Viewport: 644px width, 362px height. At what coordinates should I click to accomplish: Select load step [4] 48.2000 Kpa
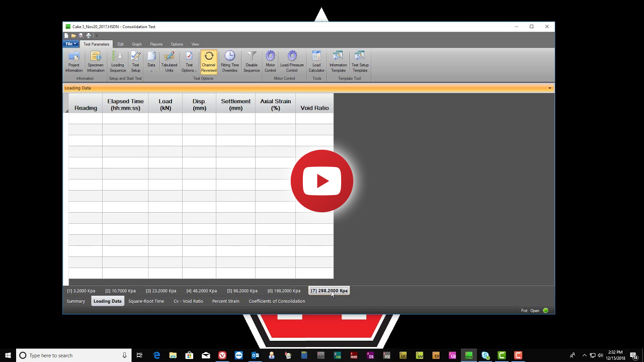[x=201, y=291]
